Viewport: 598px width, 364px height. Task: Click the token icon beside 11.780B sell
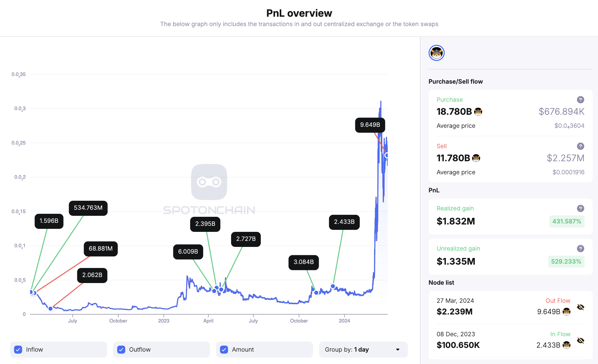tap(476, 158)
